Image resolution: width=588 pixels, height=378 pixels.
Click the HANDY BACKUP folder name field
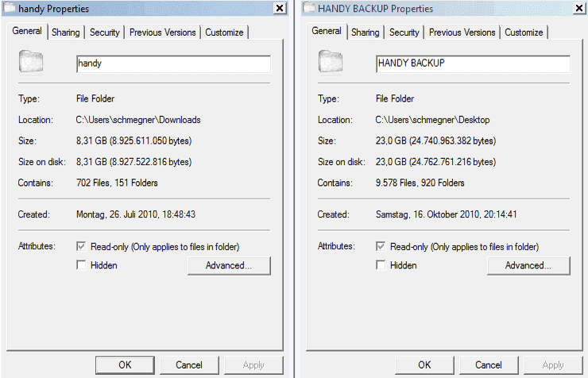(x=473, y=64)
